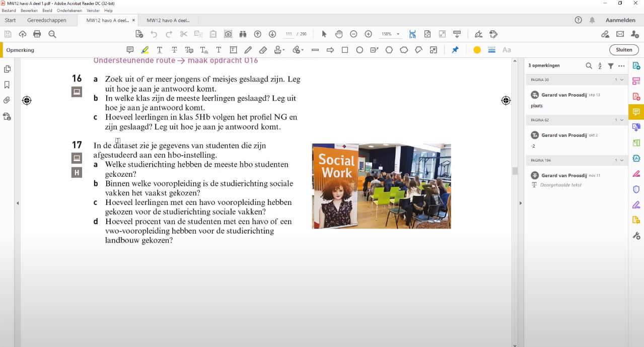Click the share link icon

tap(605, 34)
